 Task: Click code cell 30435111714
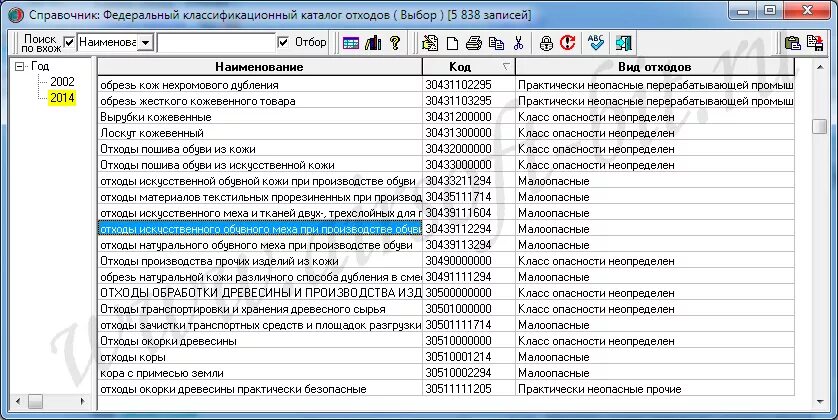469,197
